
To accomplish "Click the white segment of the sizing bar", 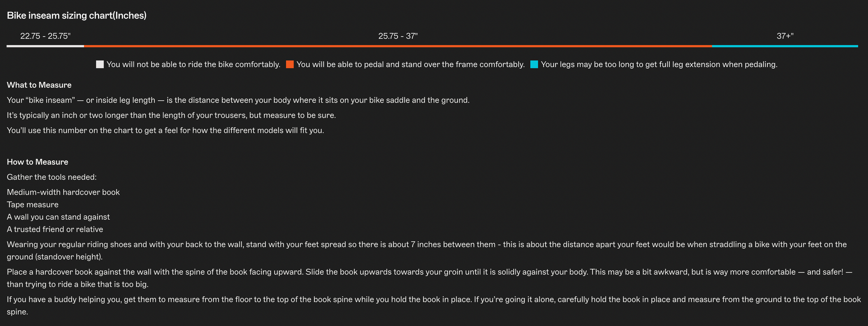I will 45,46.
